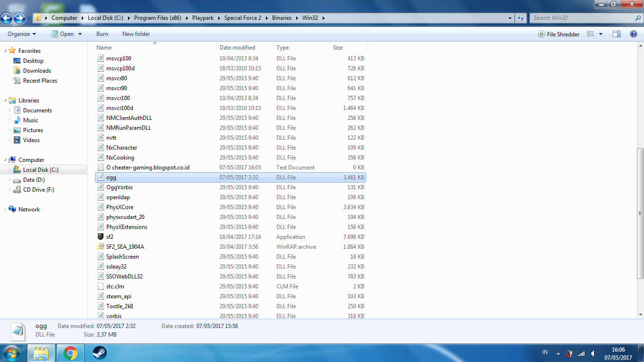Expand Local Disk (C:) tree arrow
The image size is (644, 362).
click(x=10, y=170)
